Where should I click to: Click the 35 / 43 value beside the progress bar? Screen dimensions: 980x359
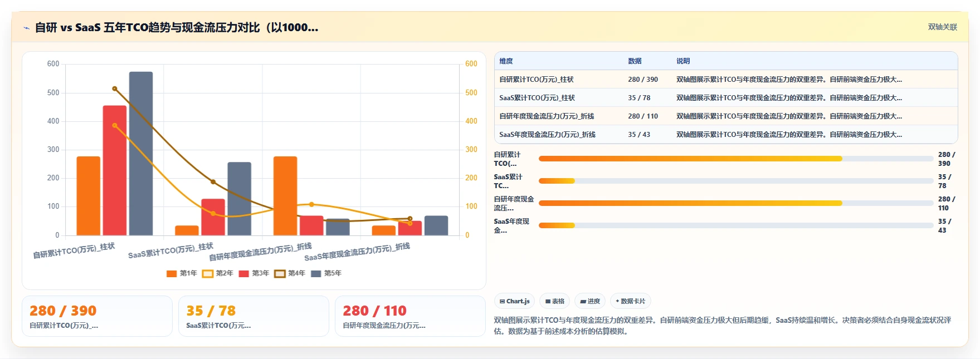click(x=945, y=225)
